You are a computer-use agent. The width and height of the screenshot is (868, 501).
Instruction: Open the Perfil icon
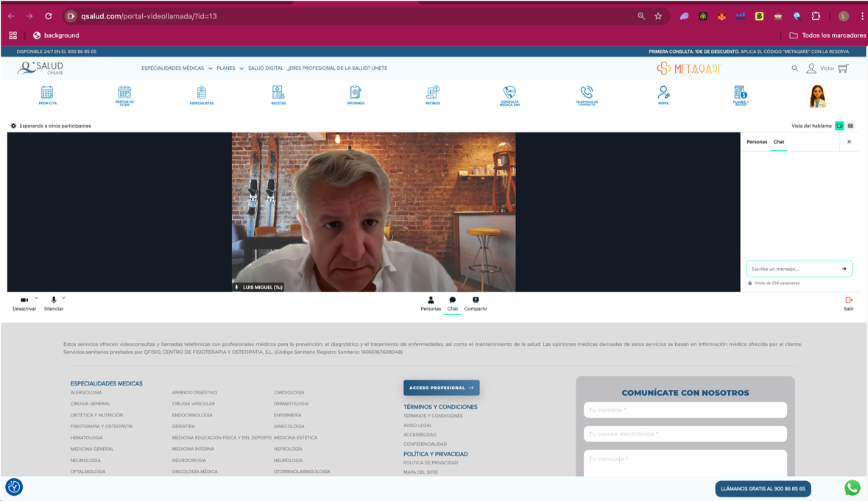[x=664, y=95]
